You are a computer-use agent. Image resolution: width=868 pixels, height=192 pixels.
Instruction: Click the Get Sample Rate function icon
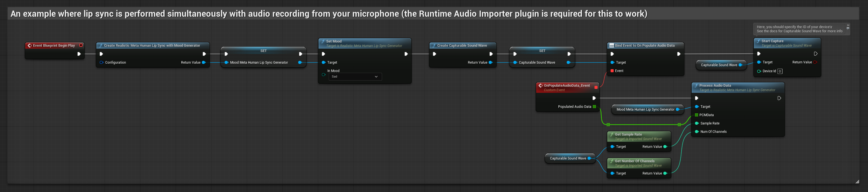pos(612,135)
